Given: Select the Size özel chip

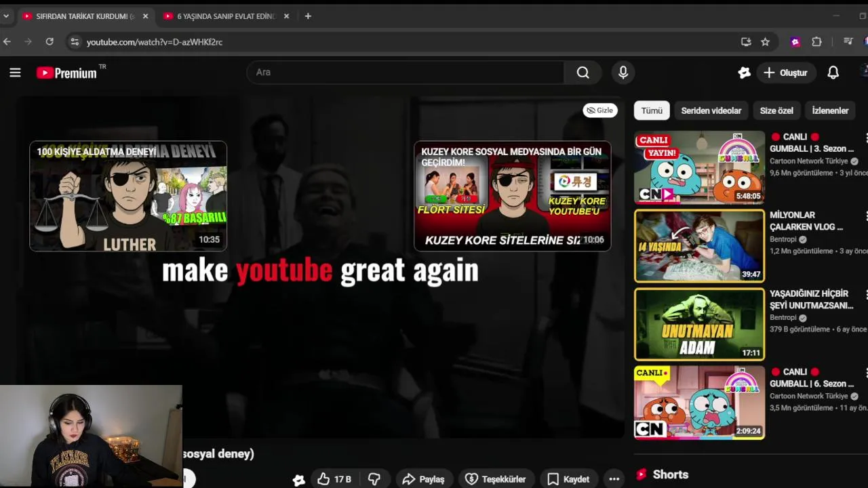Looking at the screenshot, I should pos(776,110).
